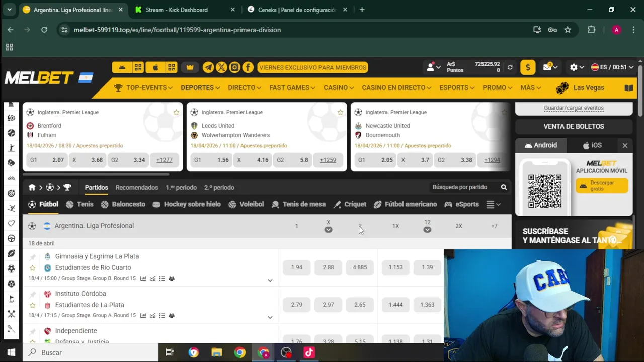Image resolution: width=644 pixels, height=362 pixels.
Task: Open TikTok from the Windows taskbar
Action: (309, 352)
